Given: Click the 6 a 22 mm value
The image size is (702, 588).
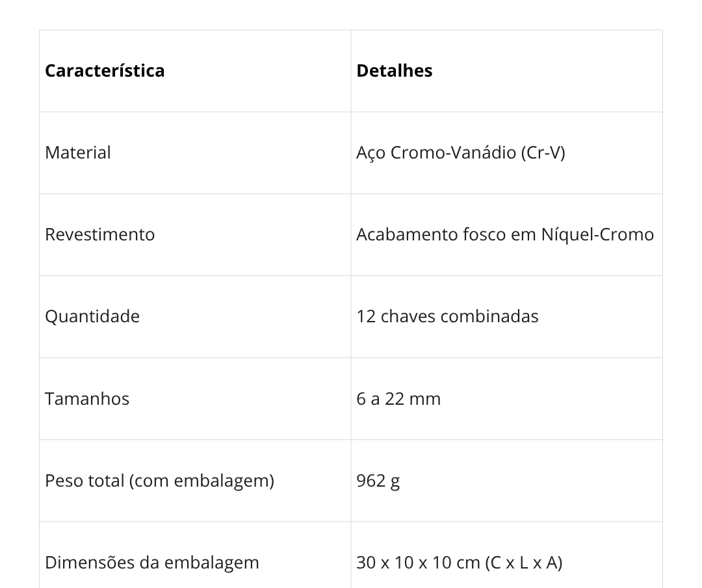Looking at the screenshot, I should point(398,399).
